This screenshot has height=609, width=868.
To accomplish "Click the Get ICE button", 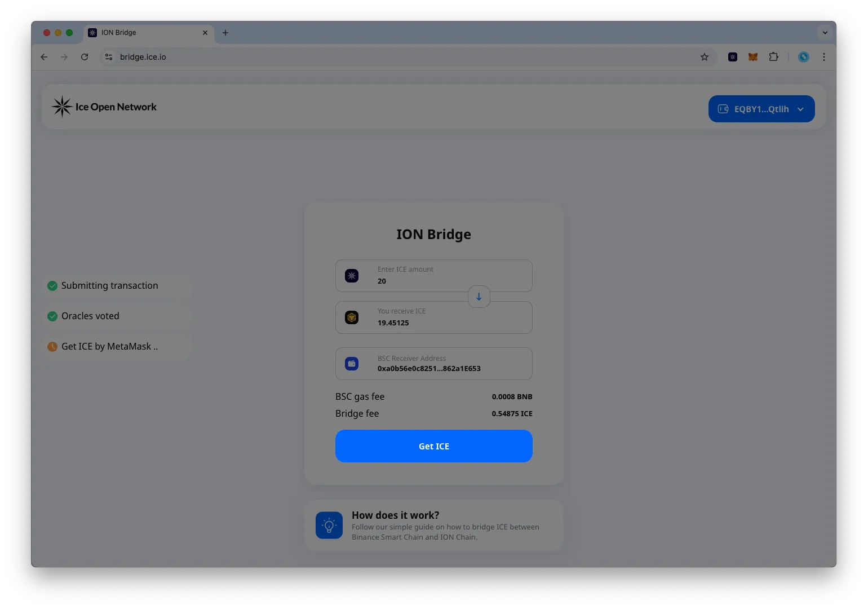I will coord(433,446).
